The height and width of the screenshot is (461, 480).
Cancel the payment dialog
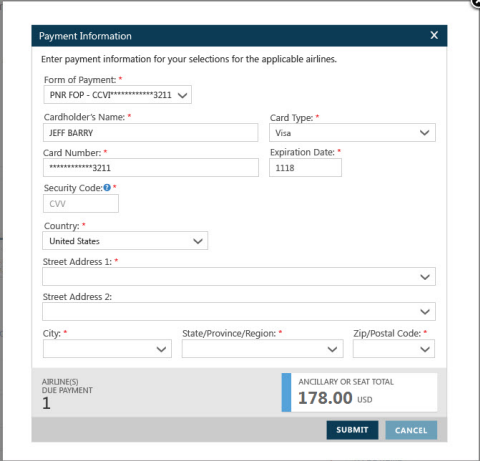point(411,430)
